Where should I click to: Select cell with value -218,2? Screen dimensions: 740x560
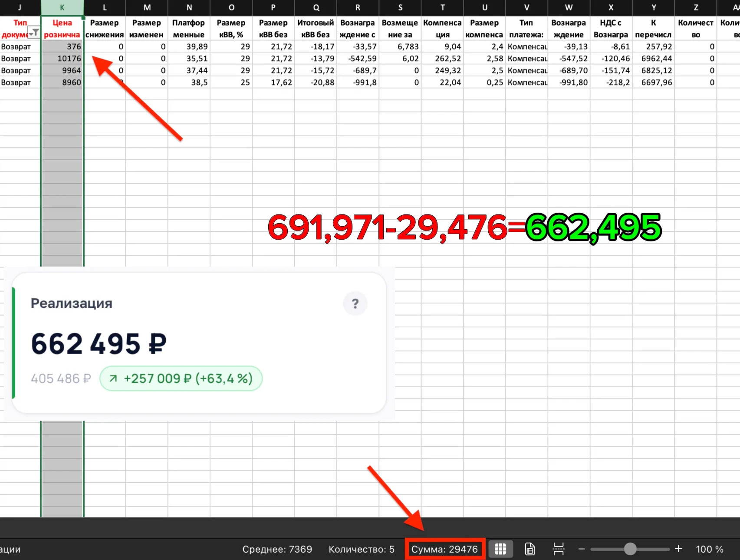611,82
